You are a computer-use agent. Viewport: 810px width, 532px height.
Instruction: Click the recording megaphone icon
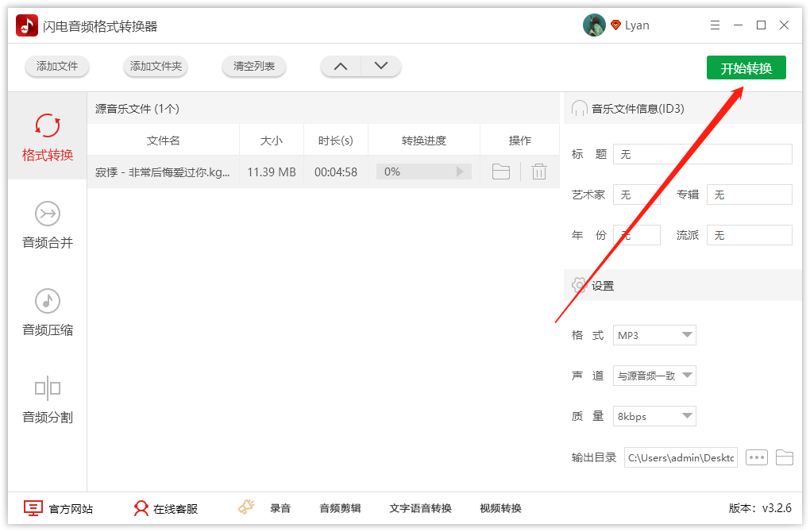pos(246,507)
